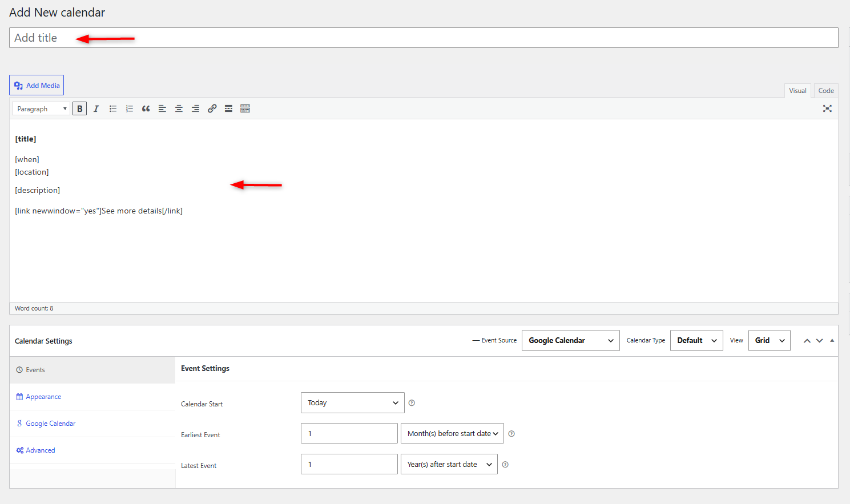Insert a numbered list
The width and height of the screenshot is (850, 504).
pos(130,108)
